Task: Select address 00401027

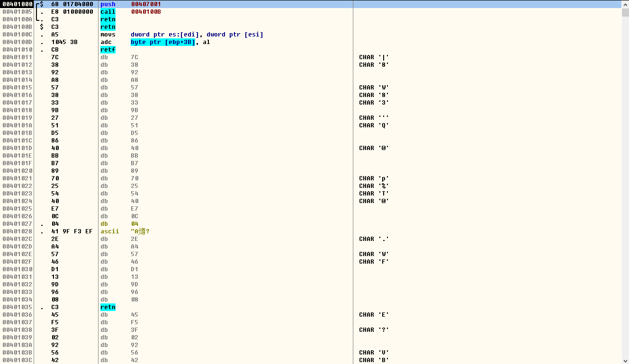Action: point(17,224)
